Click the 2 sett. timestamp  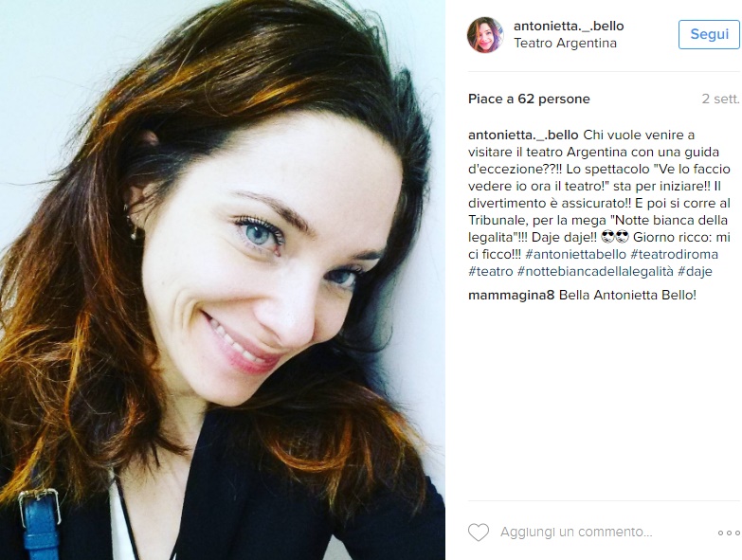coord(720,99)
